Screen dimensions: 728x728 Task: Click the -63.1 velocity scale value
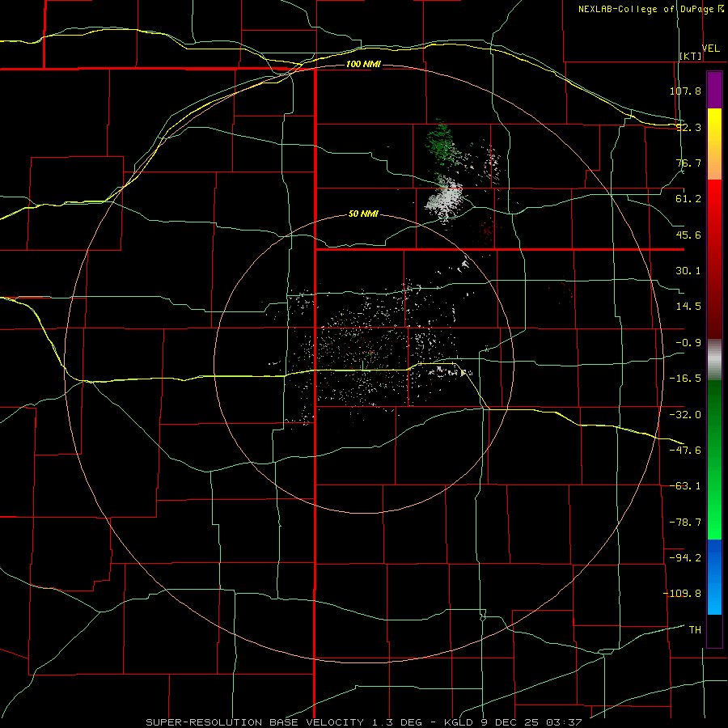tap(685, 486)
